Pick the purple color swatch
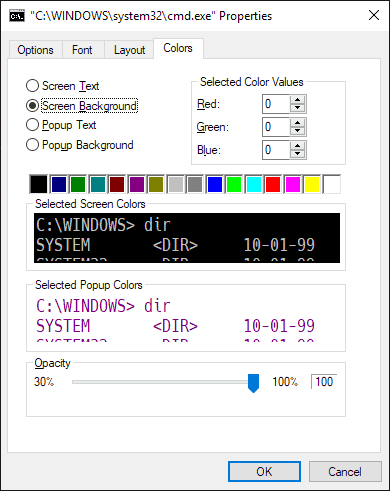 pyautogui.click(x=137, y=184)
